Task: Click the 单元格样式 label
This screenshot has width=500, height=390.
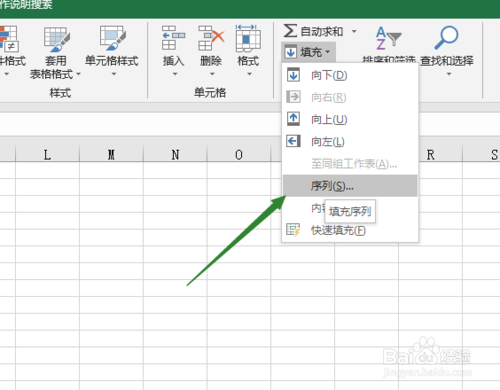Action: [112, 61]
